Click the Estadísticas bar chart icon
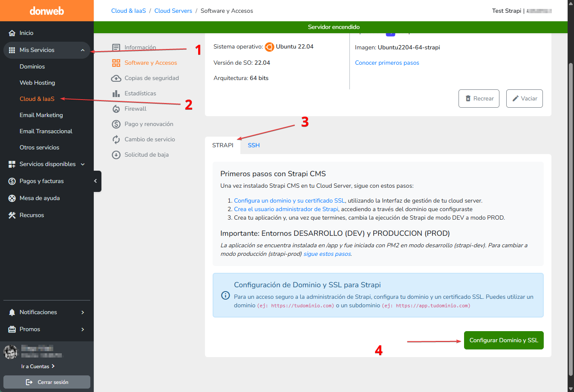This screenshot has height=392, width=574. pos(116,94)
